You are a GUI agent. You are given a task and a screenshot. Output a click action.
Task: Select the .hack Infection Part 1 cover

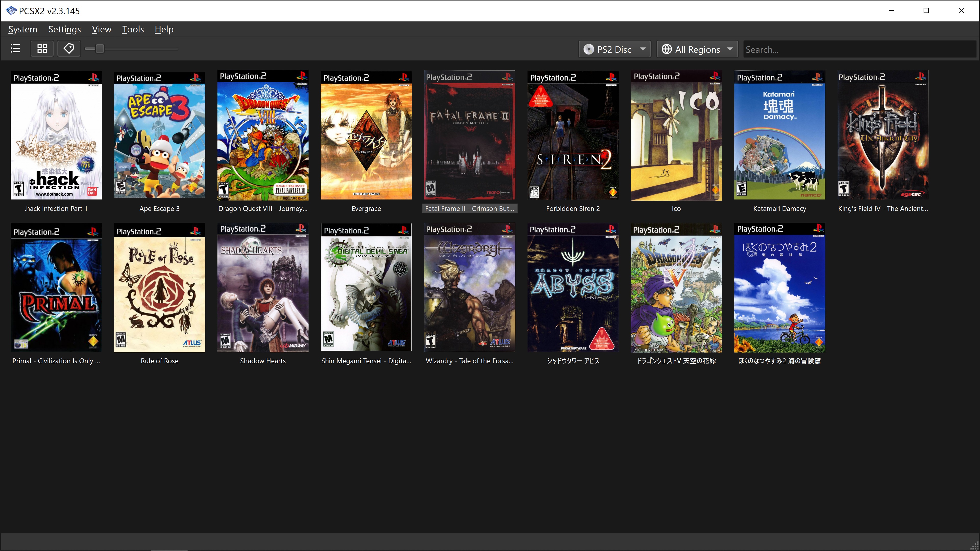click(x=56, y=135)
